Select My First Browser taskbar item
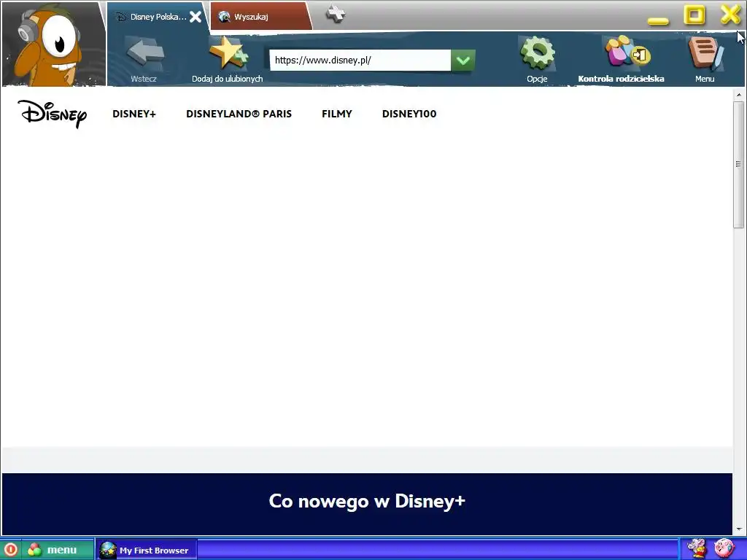Image resolution: width=747 pixels, height=560 pixels. coord(146,550)
